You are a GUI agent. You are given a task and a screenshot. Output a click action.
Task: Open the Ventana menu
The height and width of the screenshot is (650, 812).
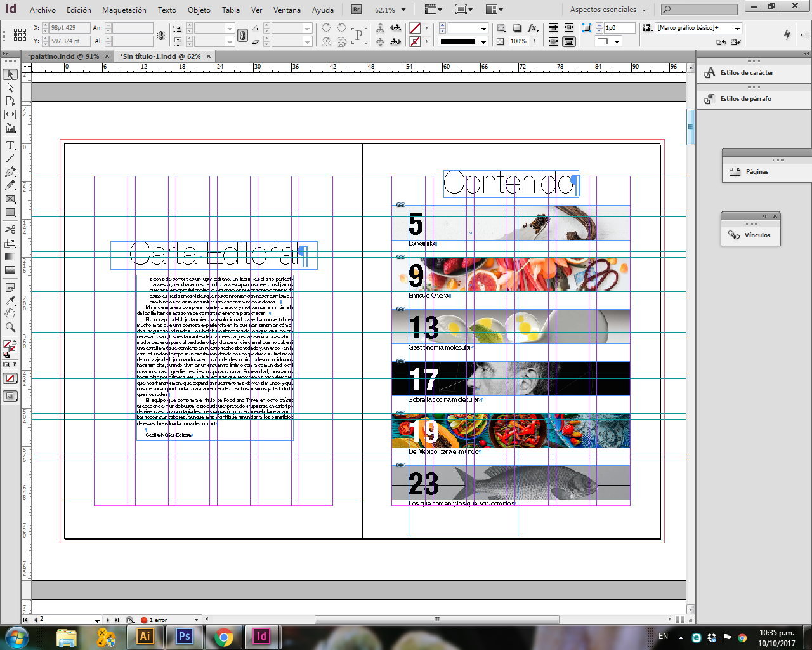(287, 10)
